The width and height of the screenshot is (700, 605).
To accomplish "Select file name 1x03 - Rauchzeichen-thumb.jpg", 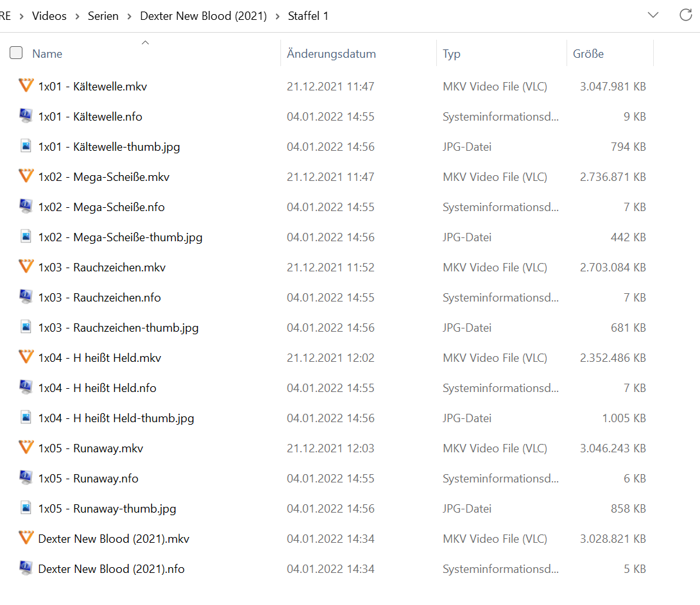I will click(118, 328).
